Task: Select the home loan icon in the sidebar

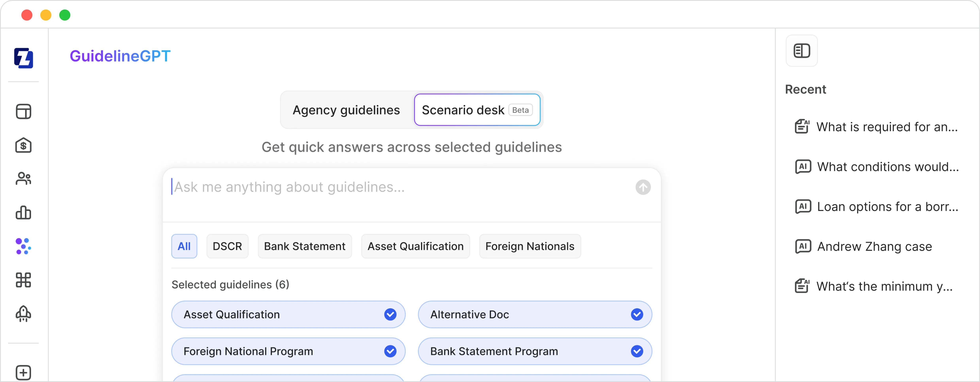Action: tap(24, 145)
